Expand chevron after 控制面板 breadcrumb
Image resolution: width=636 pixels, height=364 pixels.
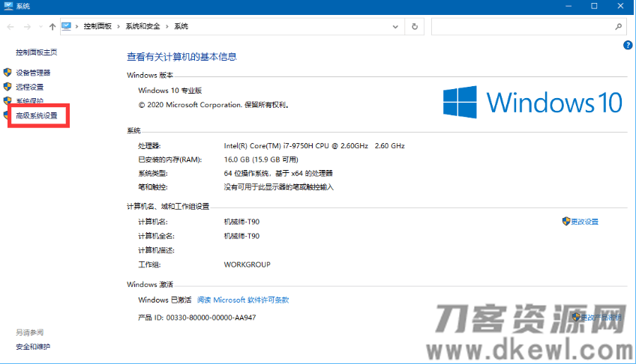118,26
